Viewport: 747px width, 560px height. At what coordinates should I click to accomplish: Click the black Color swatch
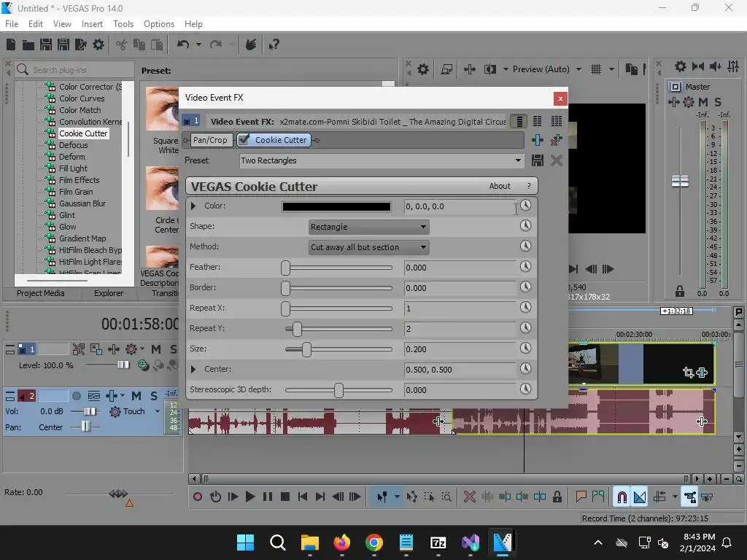pos(336,206)
